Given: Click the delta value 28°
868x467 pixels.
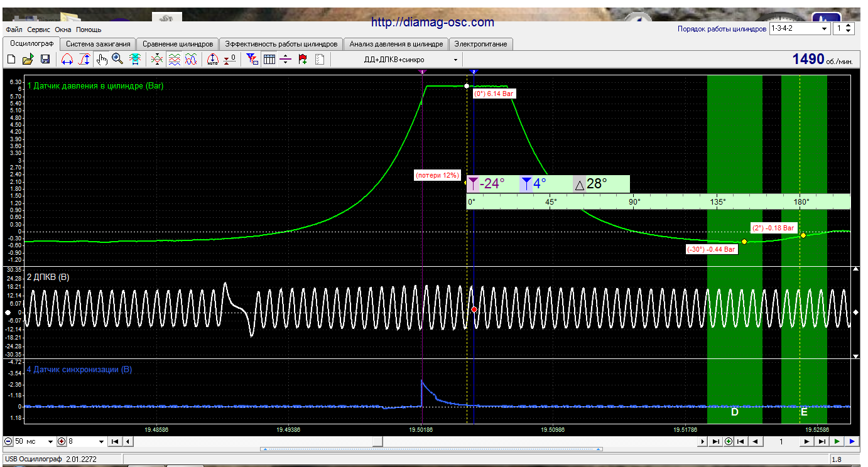Looking at the screenshot, I should [597, 184].
